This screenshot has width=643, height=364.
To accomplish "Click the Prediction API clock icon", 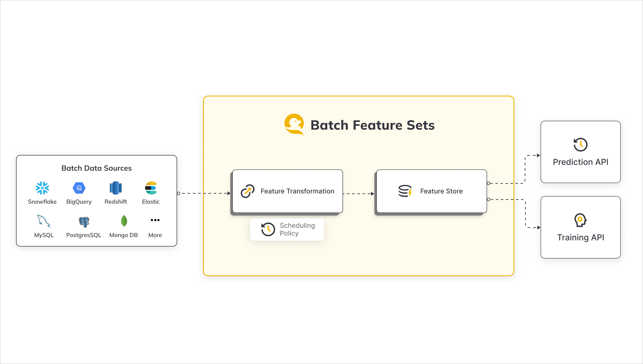I will [580, 144].
